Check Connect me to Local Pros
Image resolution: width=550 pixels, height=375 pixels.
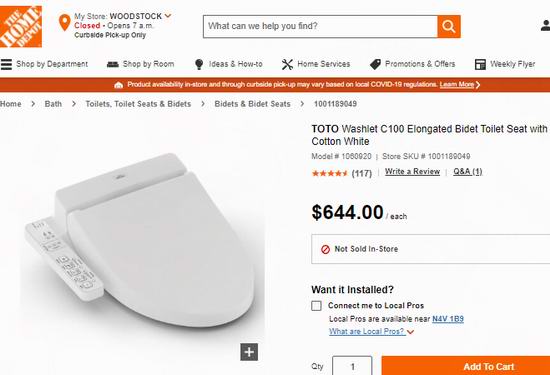(316, 306)
